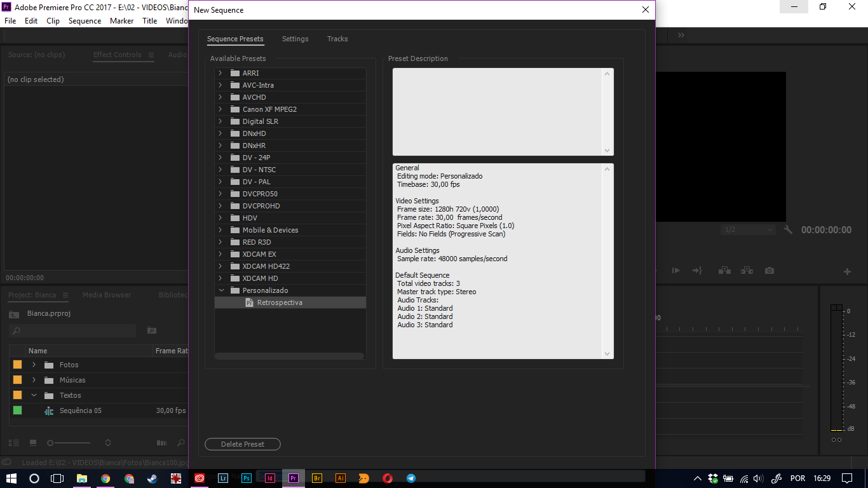This screenshot has height=488, width=868.
Task: Click the Program monitor timecode 00:00:00:00
Action: point(826,230)
